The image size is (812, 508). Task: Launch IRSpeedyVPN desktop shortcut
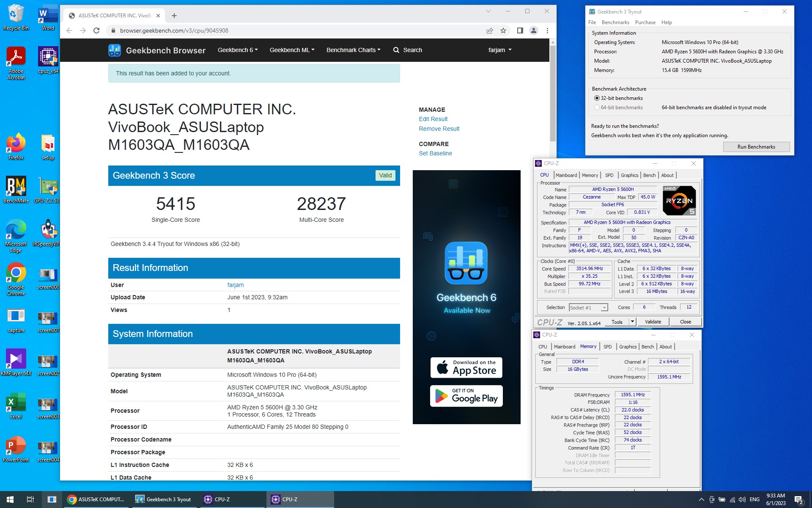click(48, 233)
